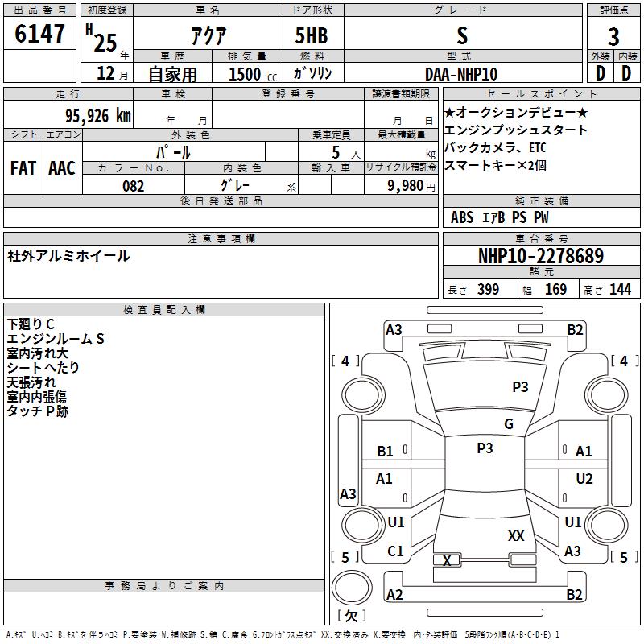This screenshot has height=644, width=644.
Task: Select the C1 corrosion marker
Action: click(x=395, y=551)
